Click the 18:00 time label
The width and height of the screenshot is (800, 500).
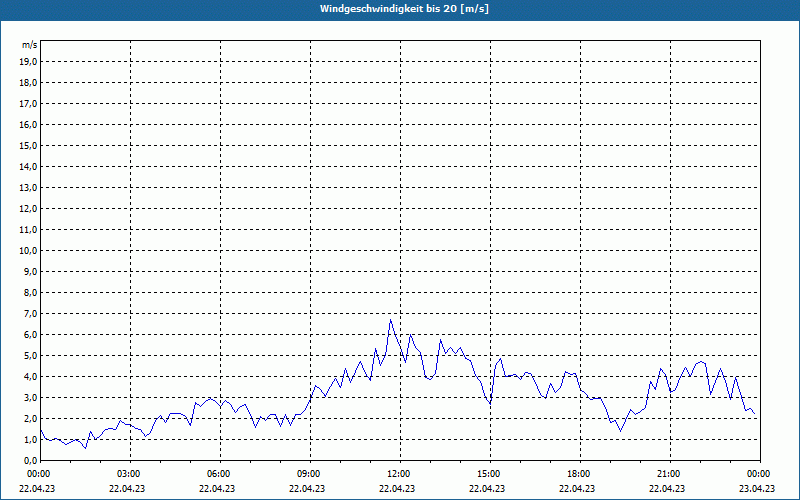click(x=581, y=474)
